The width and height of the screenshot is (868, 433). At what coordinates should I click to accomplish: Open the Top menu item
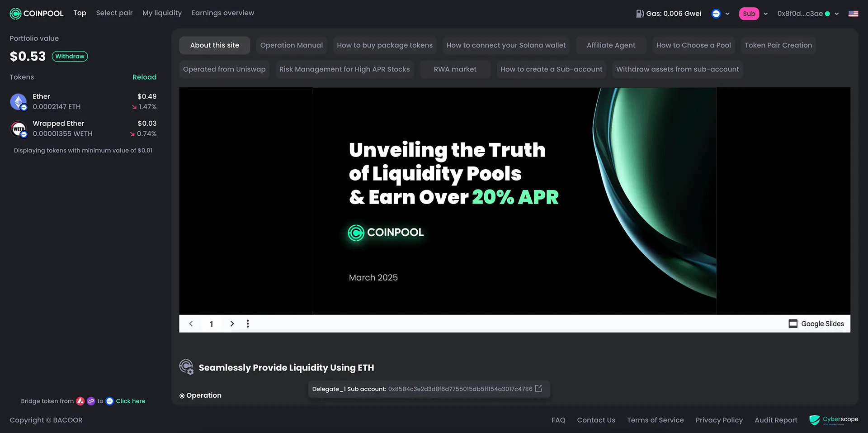click(80, 13)
